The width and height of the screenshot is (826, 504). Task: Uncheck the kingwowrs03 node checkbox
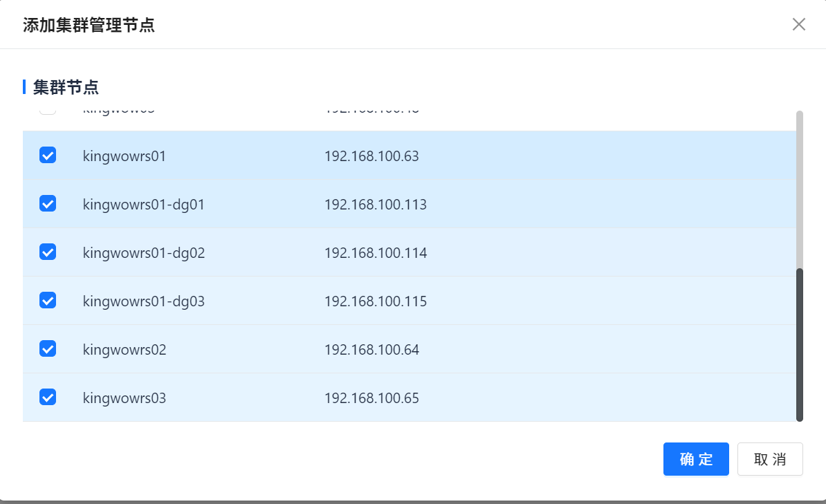48,398
